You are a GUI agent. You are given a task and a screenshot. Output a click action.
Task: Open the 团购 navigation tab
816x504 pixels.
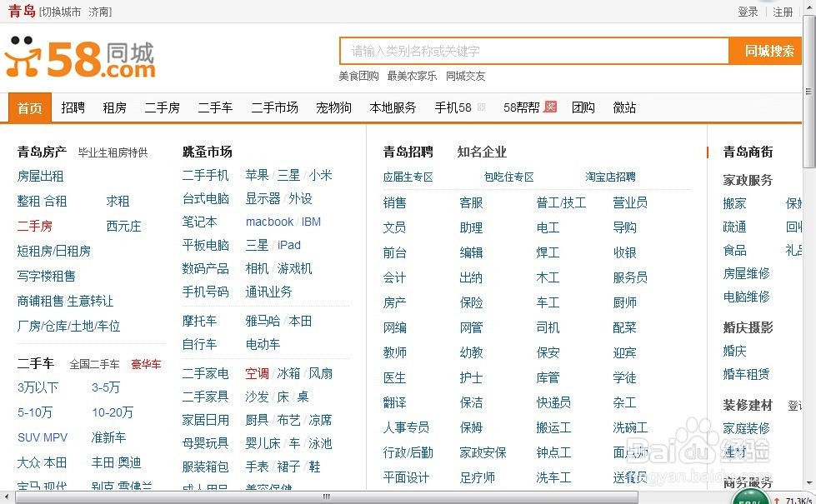tap(583, 107)
